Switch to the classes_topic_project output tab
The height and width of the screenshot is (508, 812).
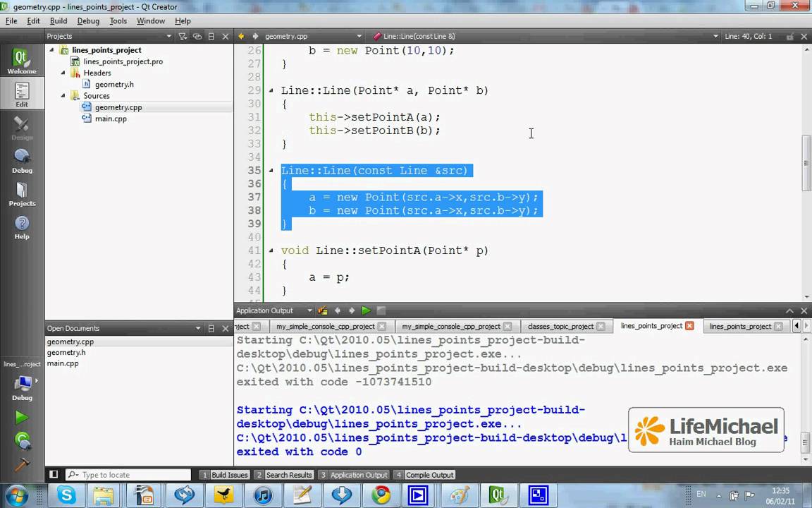point(560,326)
